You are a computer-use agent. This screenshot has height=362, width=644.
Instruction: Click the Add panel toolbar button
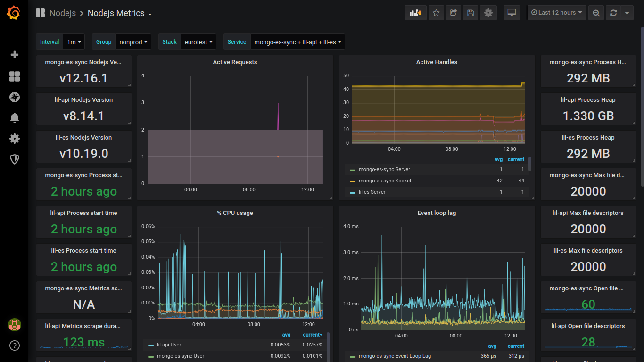(415, 13)
